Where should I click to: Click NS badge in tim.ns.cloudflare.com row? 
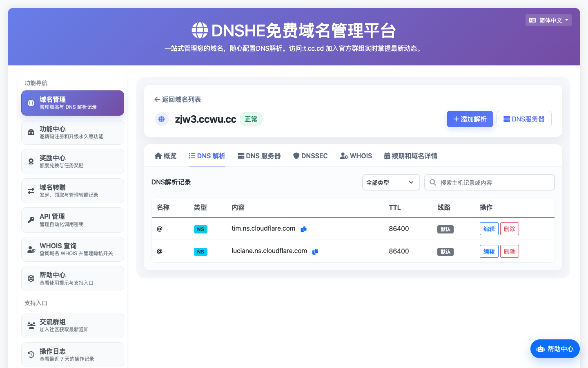pos(200,229)
